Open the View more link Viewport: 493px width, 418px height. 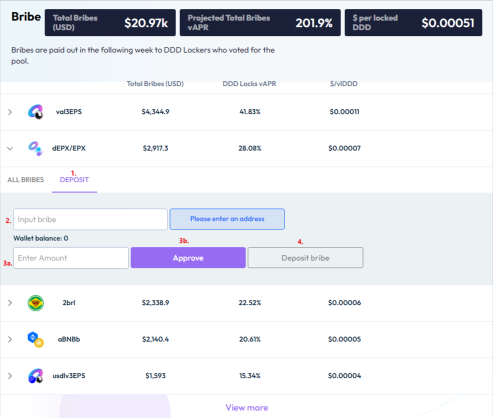pos(247,408)
